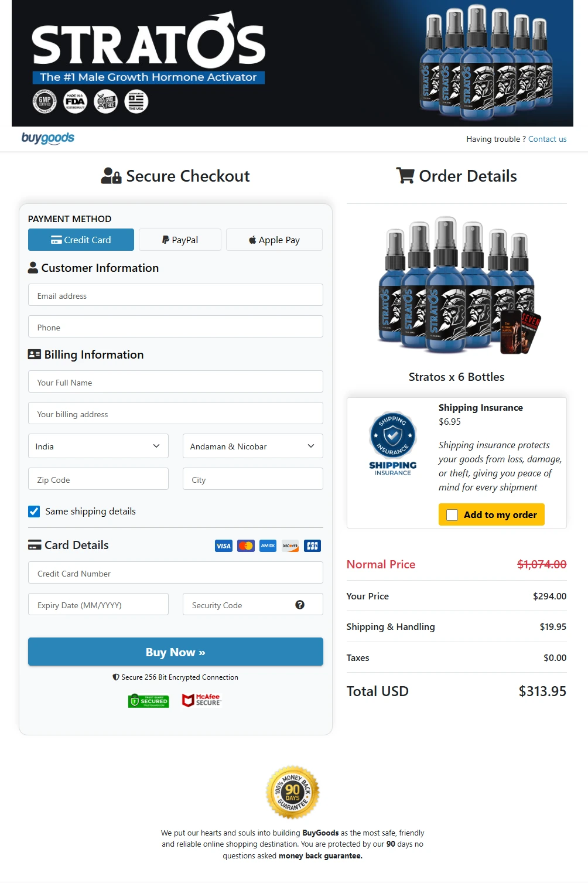Click the Visa card icon

pyautogui.click(x=224, y=546)
